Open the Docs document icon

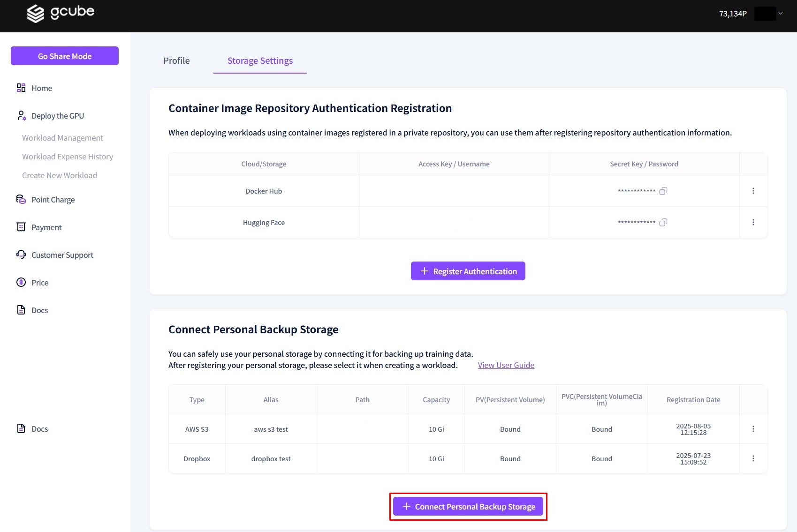21,310
